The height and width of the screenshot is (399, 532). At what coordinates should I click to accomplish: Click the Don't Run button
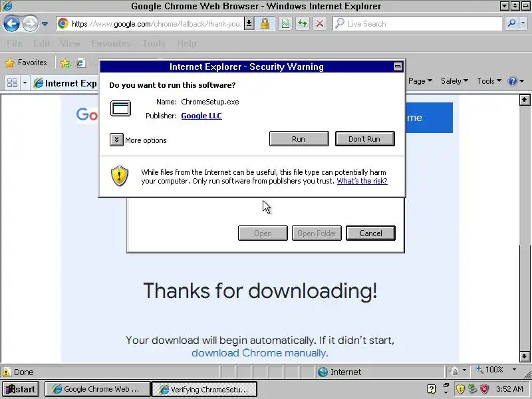point(364,139)
